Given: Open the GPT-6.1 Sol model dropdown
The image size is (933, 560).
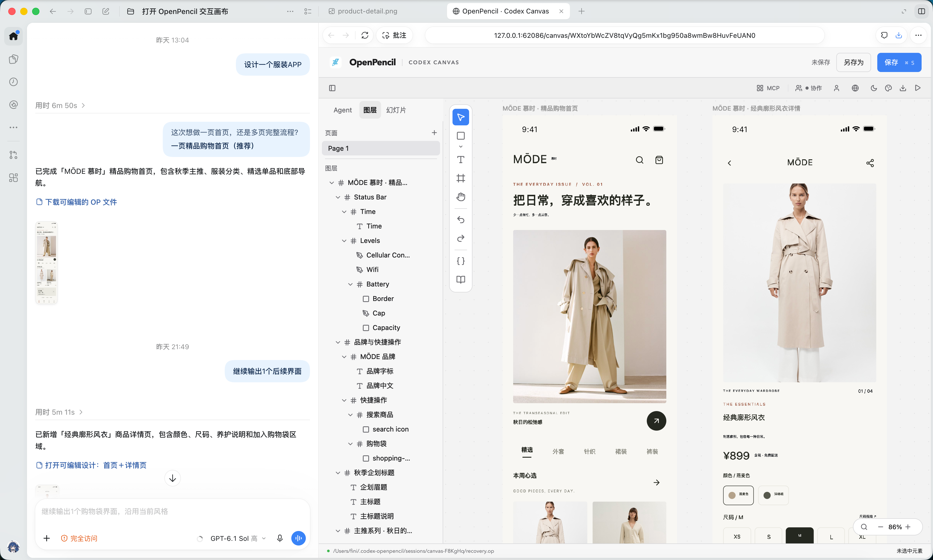Looking at the screenshot, I should [x=238, y=539].
